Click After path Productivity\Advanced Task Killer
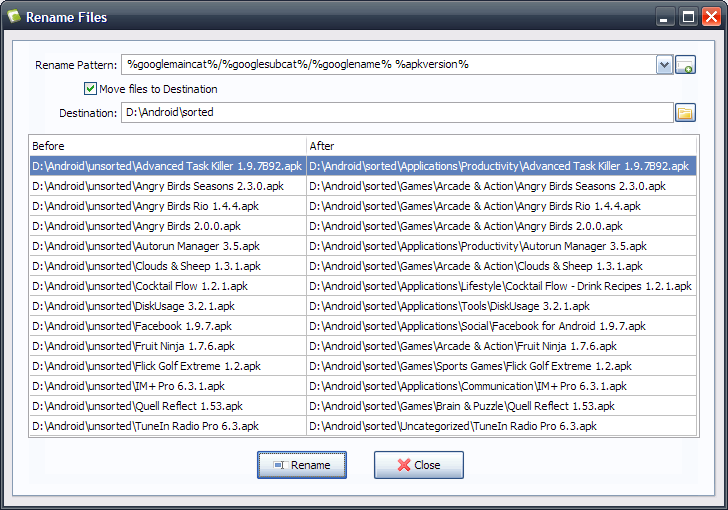The image size is (728, 510). 502,166
